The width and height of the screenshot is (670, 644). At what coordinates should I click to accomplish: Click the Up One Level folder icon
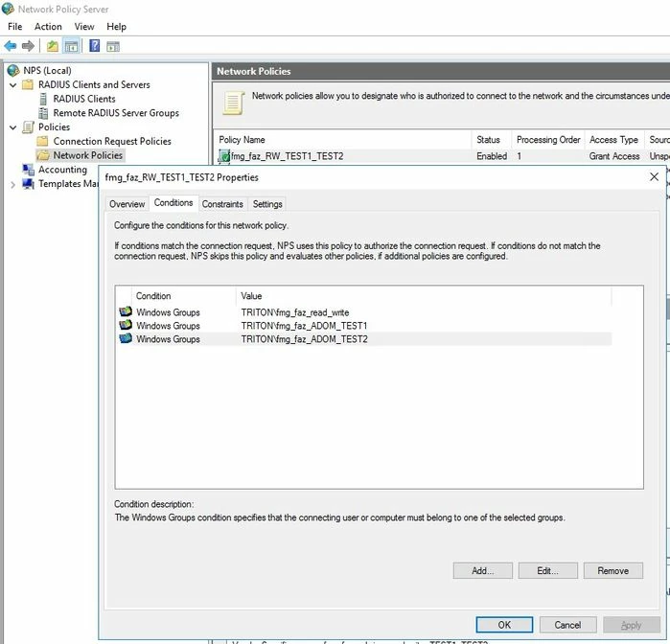coord(52,46)
